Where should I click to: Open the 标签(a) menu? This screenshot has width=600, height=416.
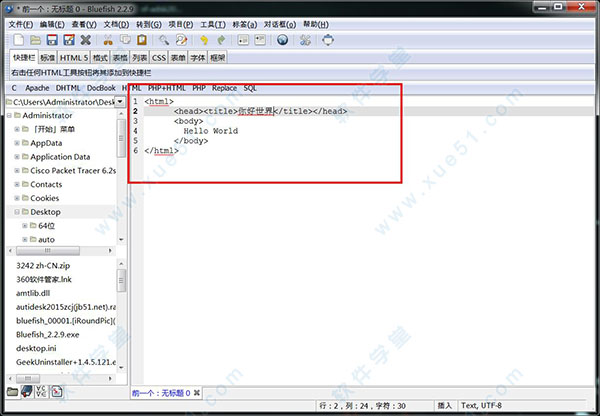coord(245,24)
